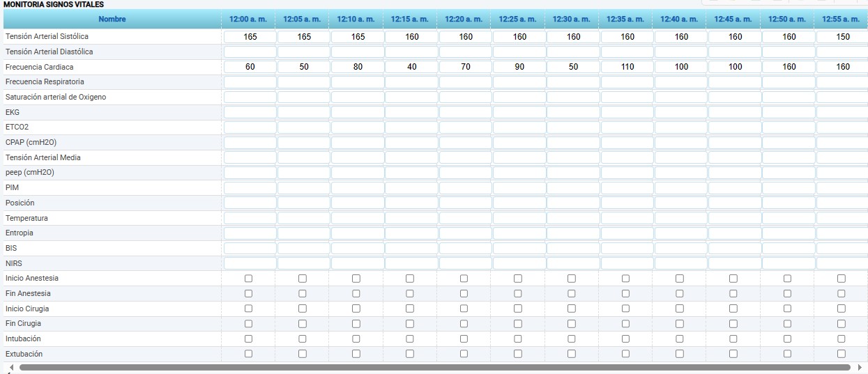Select the Entropia row label

point(20,233)
